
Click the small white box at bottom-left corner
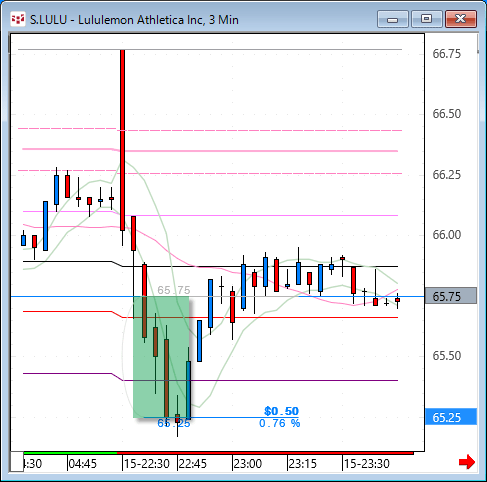point(17,462)
